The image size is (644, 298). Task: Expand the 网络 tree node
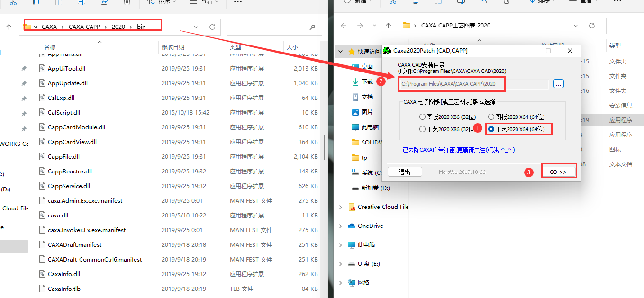point(341,282)
